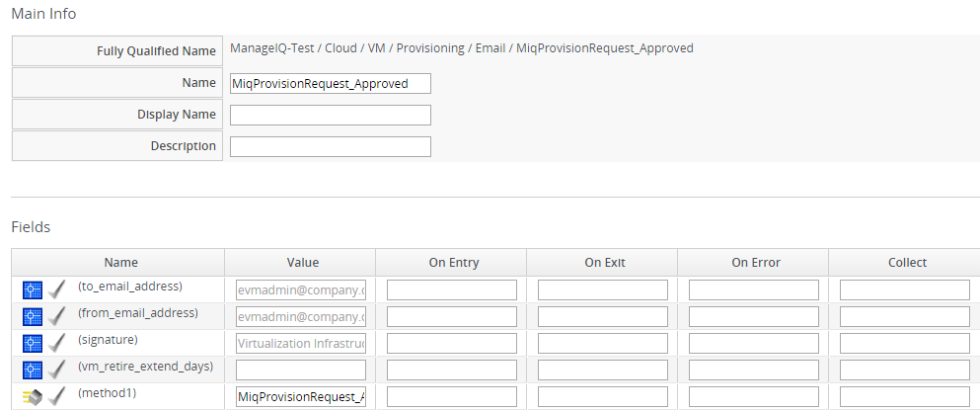Select the Description text box
The height and width of the screenshot is (412, 980).
point(330,146)
